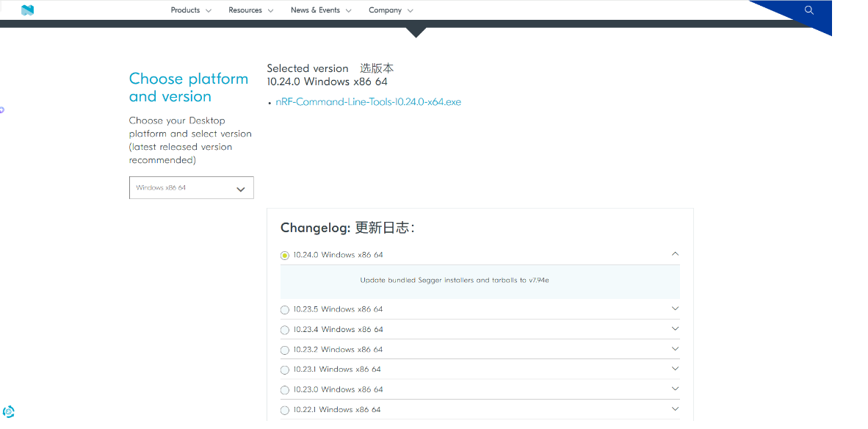
Task: Expand the 10.23.4 changelog chevron
Action: pos(675,328)
